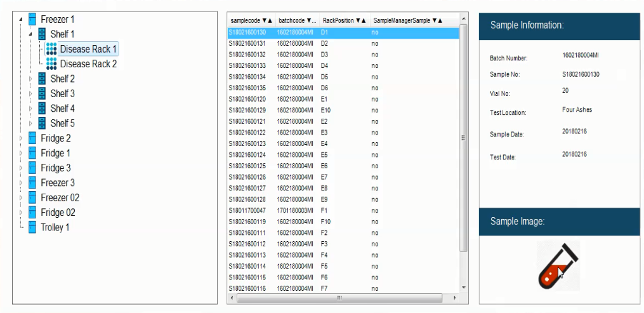Screen dimensions: 644x313
Task: Sort by the RackPosition column header
Action: point(344,21)
